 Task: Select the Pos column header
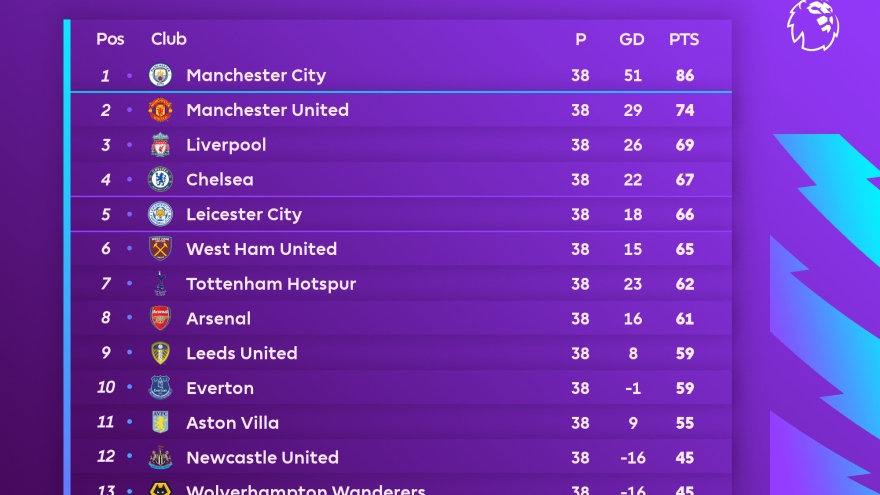click(110, 40)
